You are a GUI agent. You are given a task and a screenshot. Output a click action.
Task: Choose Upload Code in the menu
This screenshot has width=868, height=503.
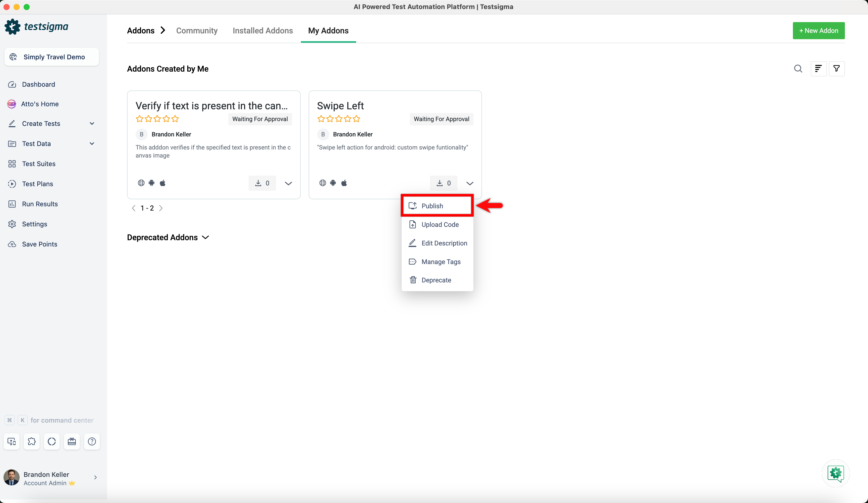[x=440, y=225]
